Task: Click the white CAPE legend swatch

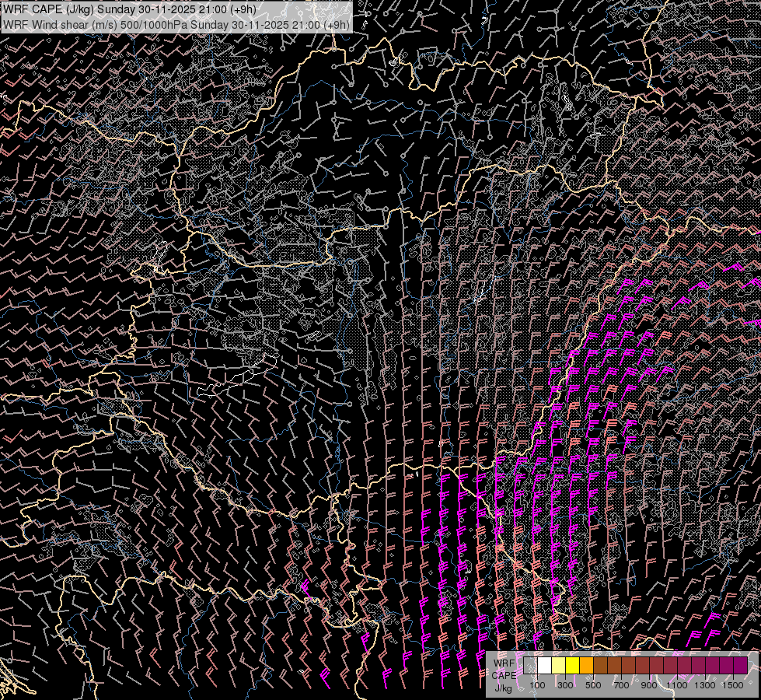Action: [x=544, y=666]
